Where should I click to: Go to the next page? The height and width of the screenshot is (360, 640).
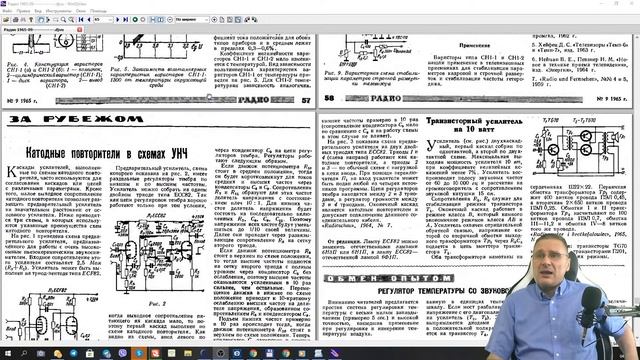118,20
